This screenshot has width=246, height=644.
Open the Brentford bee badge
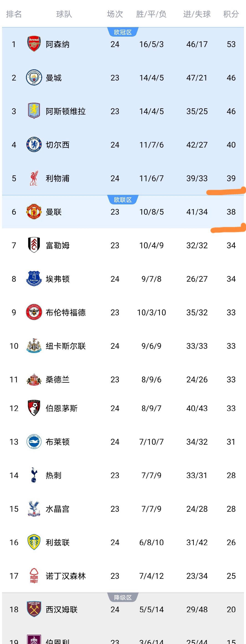pyautogui.click(x=34, y=312)
